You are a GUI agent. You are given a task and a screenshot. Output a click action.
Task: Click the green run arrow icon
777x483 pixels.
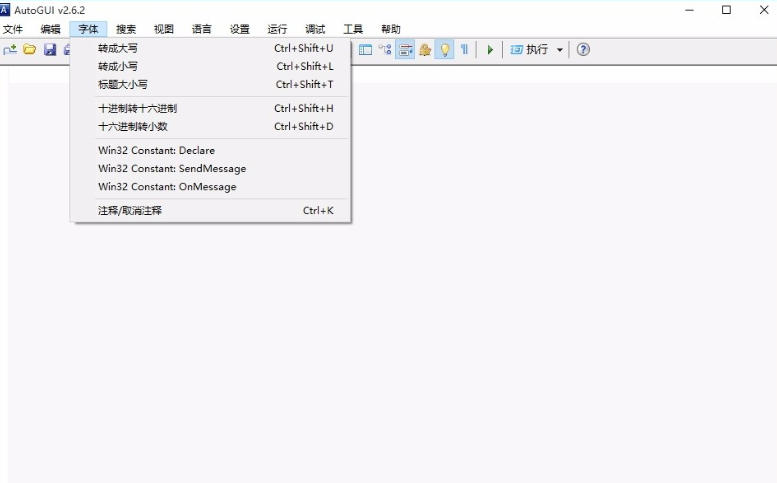pos(490,50)
